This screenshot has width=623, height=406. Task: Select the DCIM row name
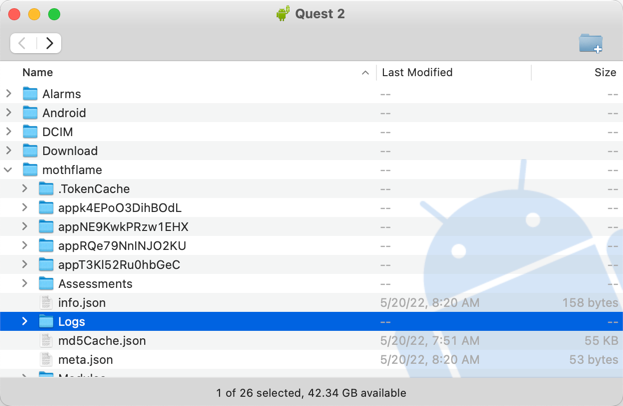[x=58, y=132]
